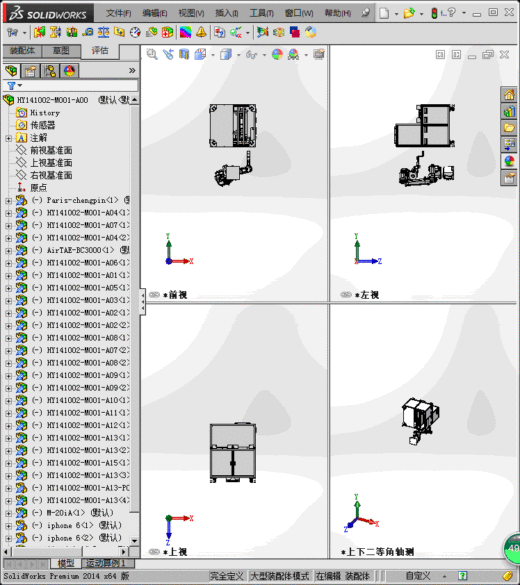Screen dimensions: 520x585
Task: Open the Apply Scene icon
Action: click(x=294, y=54)
